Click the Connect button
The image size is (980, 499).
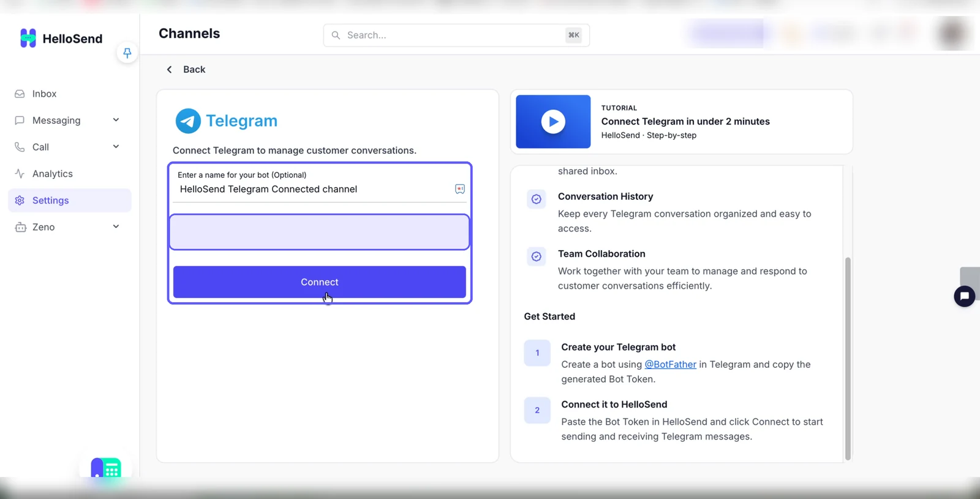pyautogui.click(x=320, y=282)
